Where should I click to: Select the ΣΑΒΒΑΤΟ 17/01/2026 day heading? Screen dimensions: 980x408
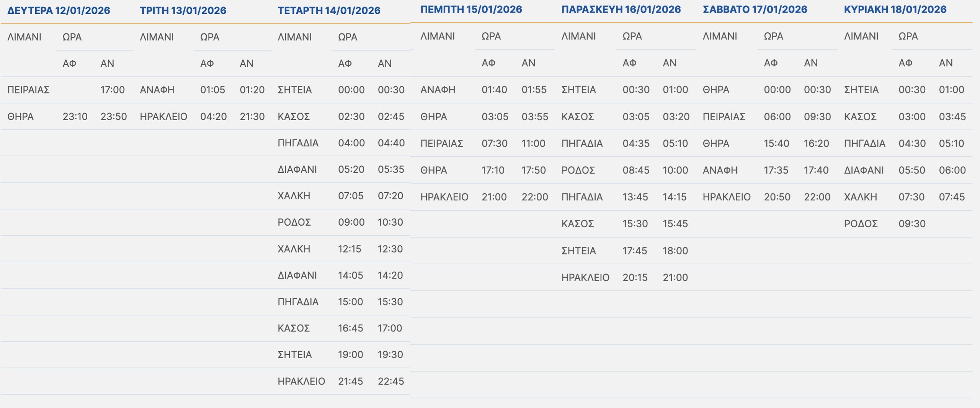pyautogui.click(x=755, y=10)
